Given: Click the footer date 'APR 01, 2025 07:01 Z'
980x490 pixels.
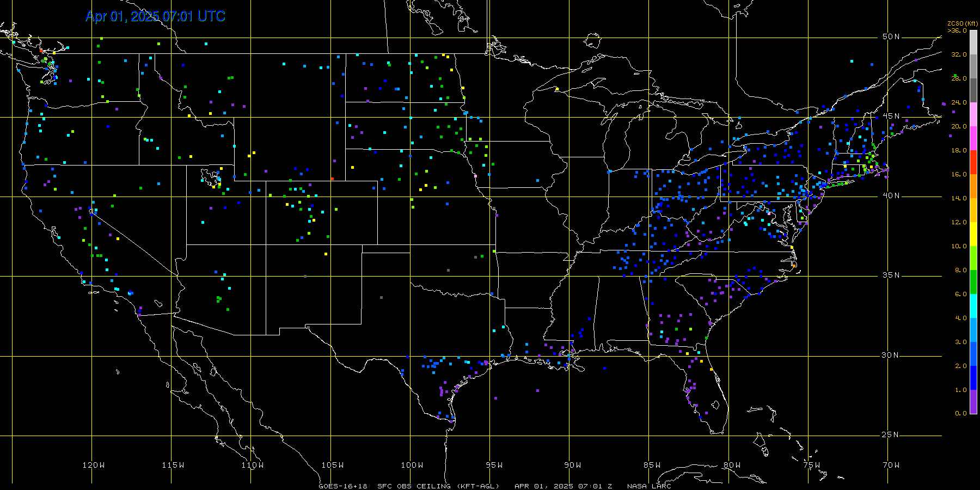Looking at the screenshot, I should click(x=563, y=486).
